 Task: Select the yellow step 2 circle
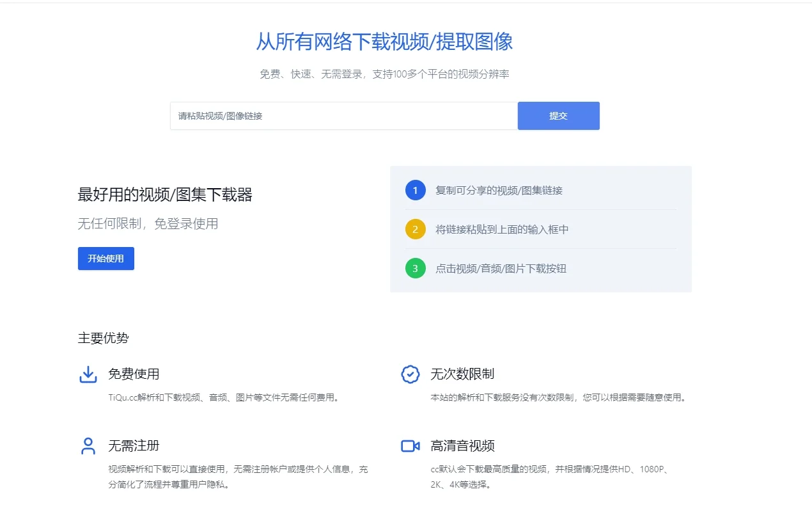click(415, 229)
